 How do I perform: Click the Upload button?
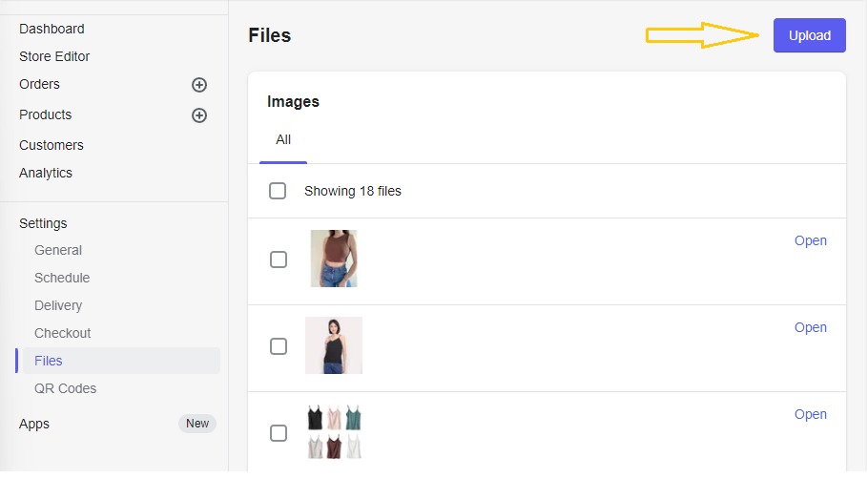(x=809, y=35)
